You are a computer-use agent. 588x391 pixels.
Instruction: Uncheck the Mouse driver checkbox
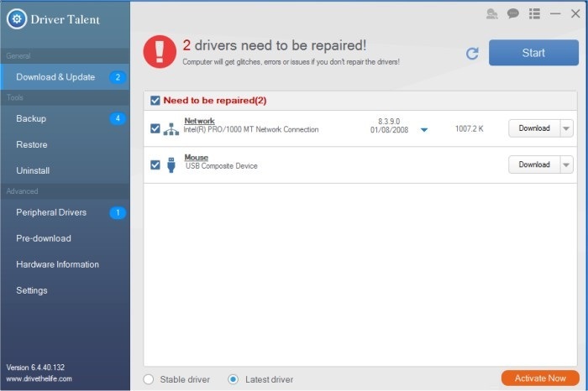(x=155, y=164)
